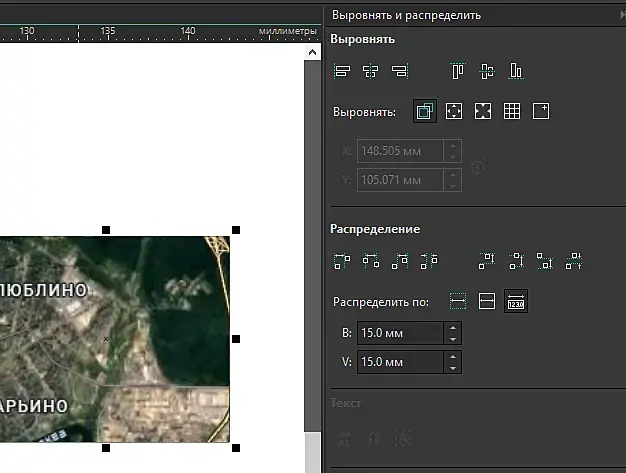Distribute objects by left edges
This screenshot has width=626, height=473.
(342, 261)
